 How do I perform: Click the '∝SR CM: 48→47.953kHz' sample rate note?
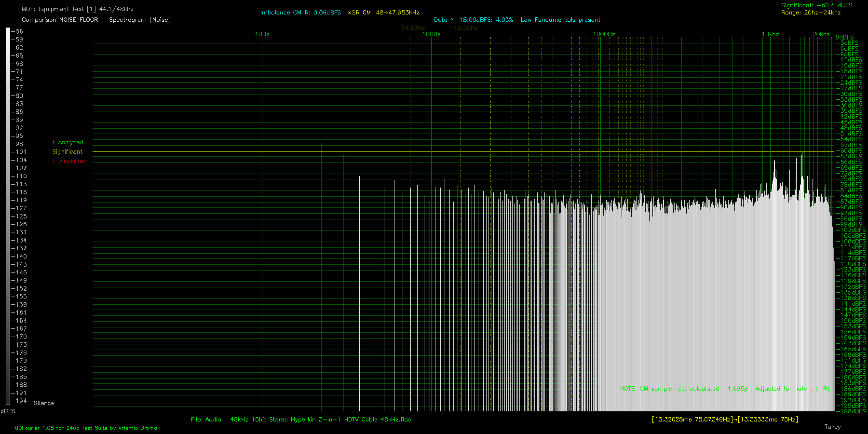[383, 13]
